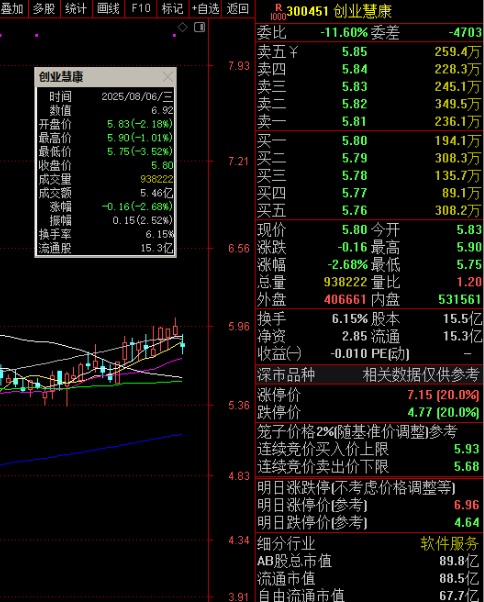Click stock title 300451 创业慧康
Image resolution: width=484 pixels, height=602 pixels.
[x=339, y=12]
